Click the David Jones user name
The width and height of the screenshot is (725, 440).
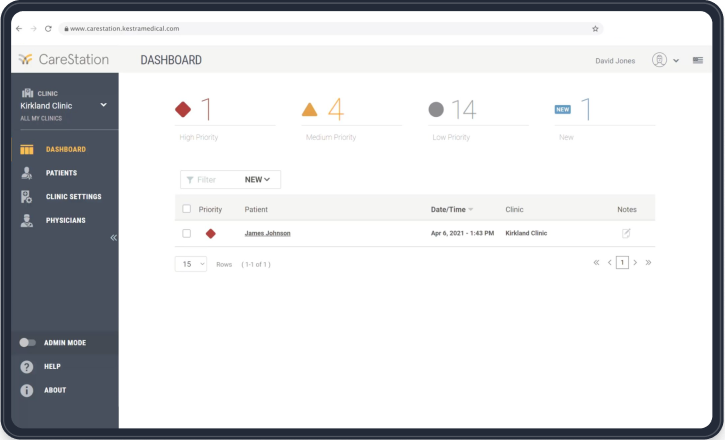615,61
